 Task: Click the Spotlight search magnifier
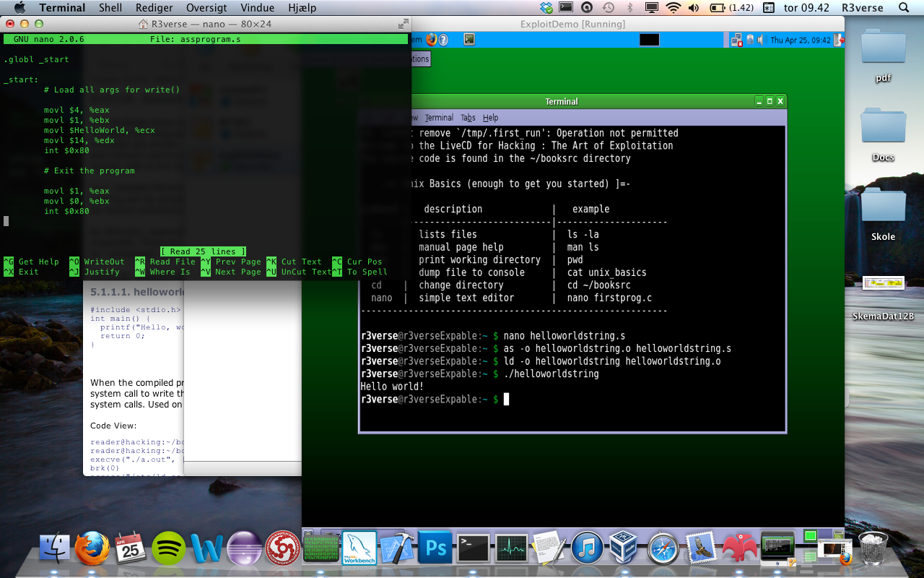pyautogui.click(x=904, y=8)
